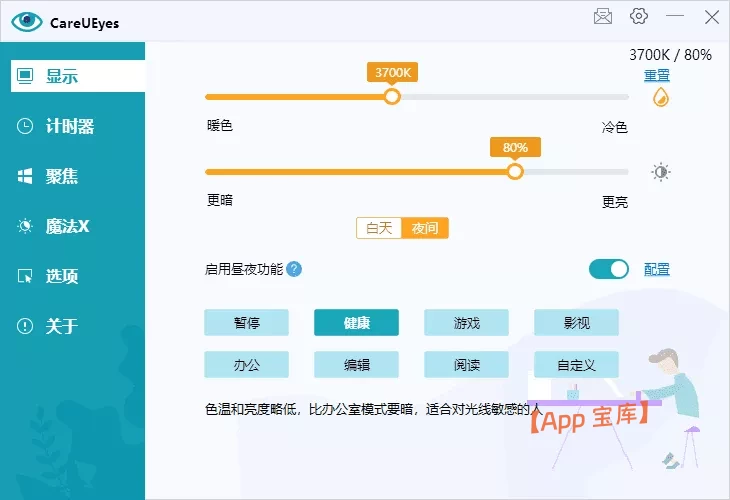Toggle the 启用昼夜功能 switch off
This screenshot has height=500, width=730.
(609, 269)
